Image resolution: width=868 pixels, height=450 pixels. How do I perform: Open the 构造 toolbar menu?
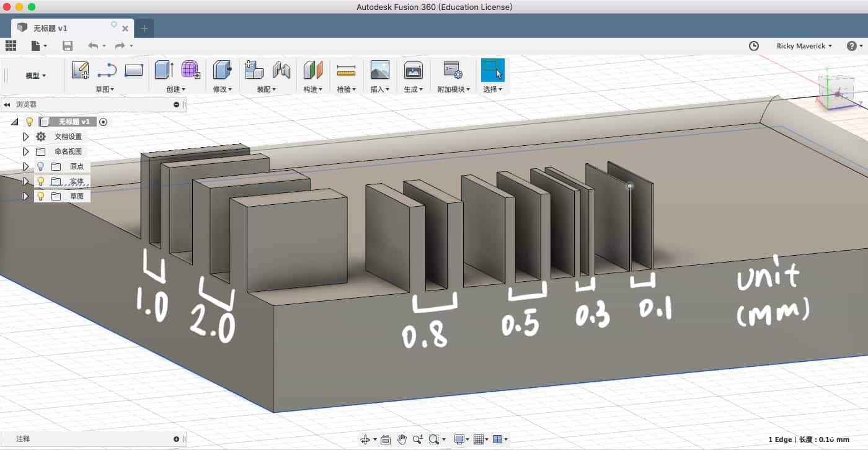(313, 89)
